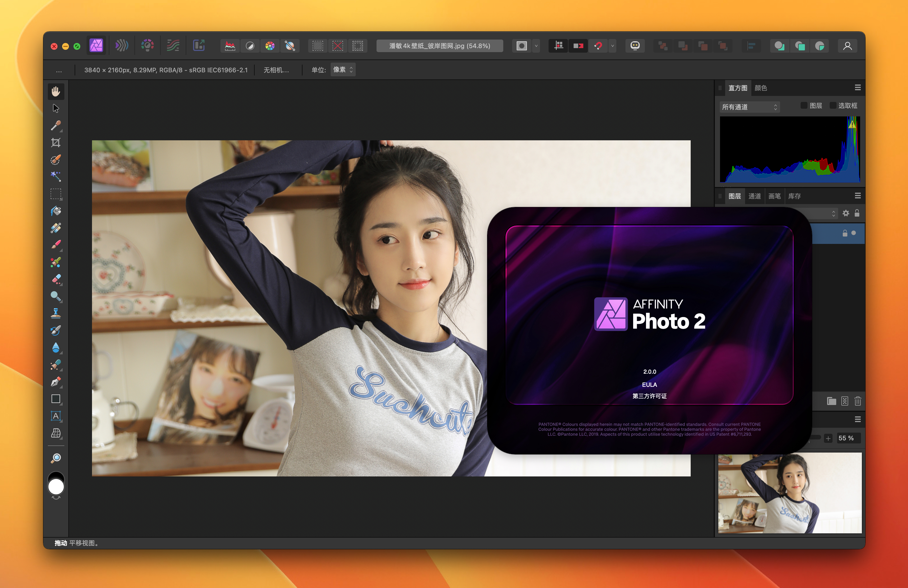
Task: Select the Rectangular Marquee tool
Action: [56, 194]
